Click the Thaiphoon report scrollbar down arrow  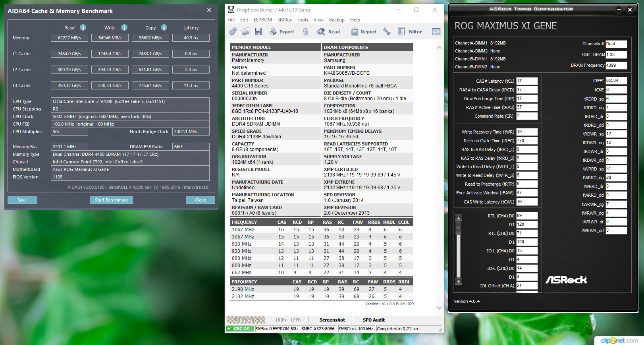tap(439, 308)
